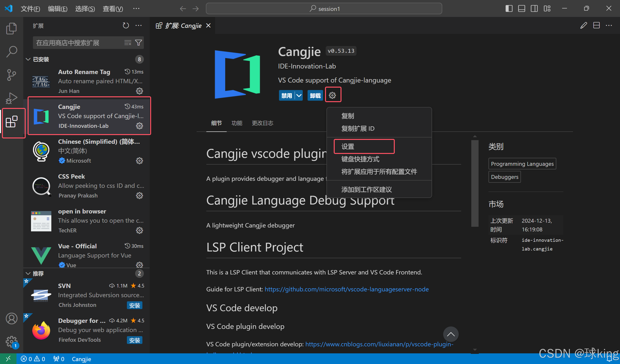The height and width of the screenshot is (364, 620).
Task: Toggle the primary side bar layout icon
Action: 509,9
